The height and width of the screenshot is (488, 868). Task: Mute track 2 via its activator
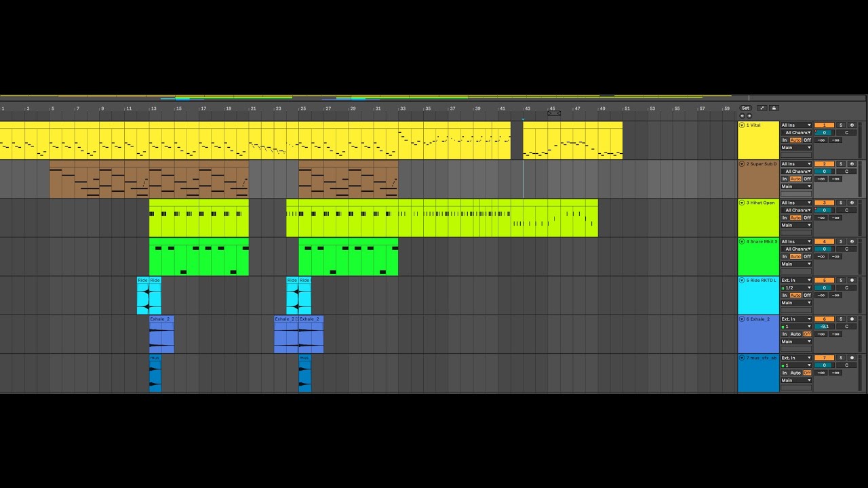pos(825,164)
